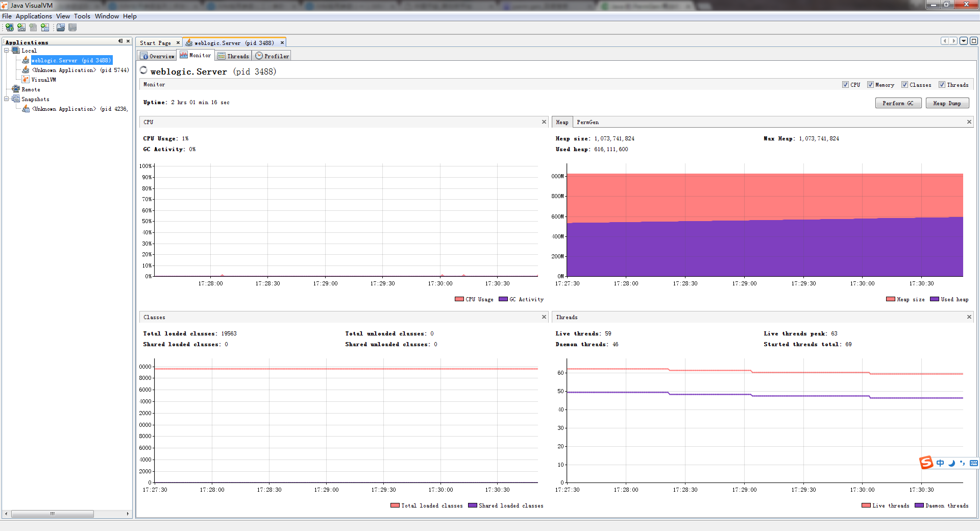Viewport: 980px width, 531px height.
Task: Disable the Classes monitoring checkbox
Action: pos(904,84)
